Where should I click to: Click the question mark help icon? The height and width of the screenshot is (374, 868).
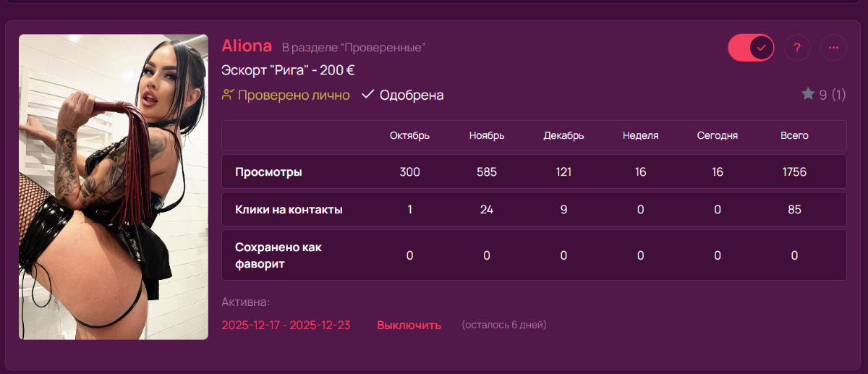(797, 48)
